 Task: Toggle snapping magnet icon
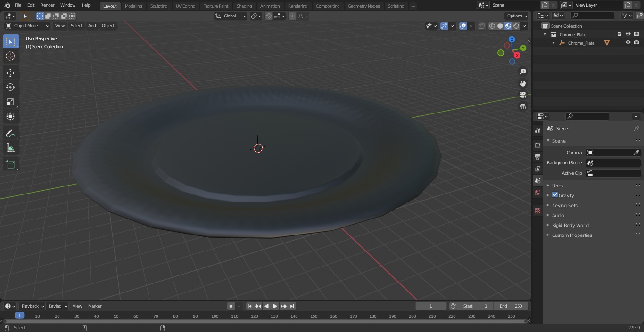269,16
